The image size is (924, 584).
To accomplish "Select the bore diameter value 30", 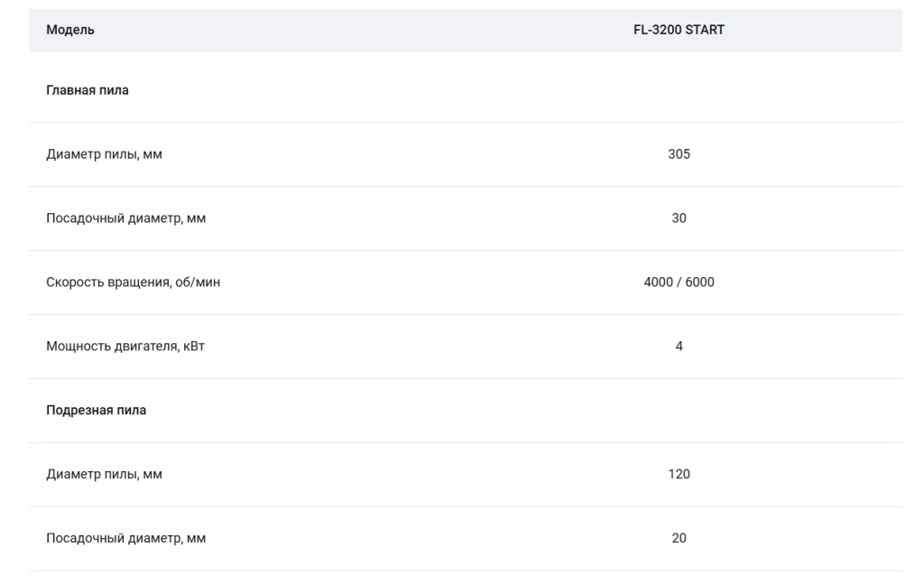I will point(679,218).
